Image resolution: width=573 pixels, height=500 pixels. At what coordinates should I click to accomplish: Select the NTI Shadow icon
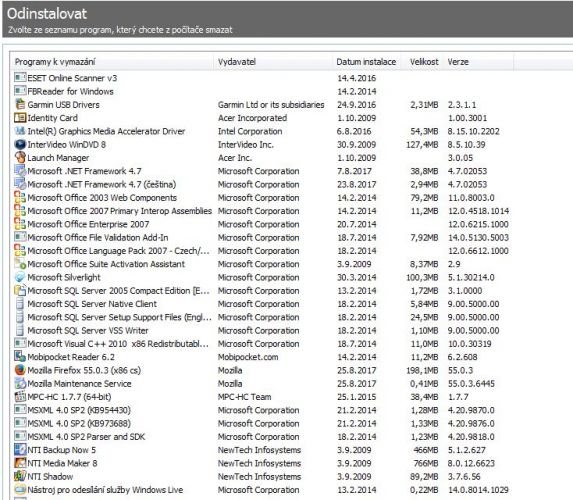pos(20,476)
